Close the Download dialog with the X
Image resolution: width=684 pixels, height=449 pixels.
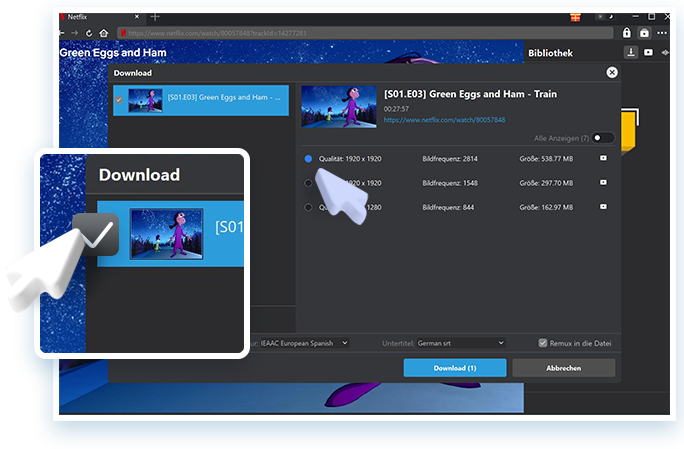[612, 72]
